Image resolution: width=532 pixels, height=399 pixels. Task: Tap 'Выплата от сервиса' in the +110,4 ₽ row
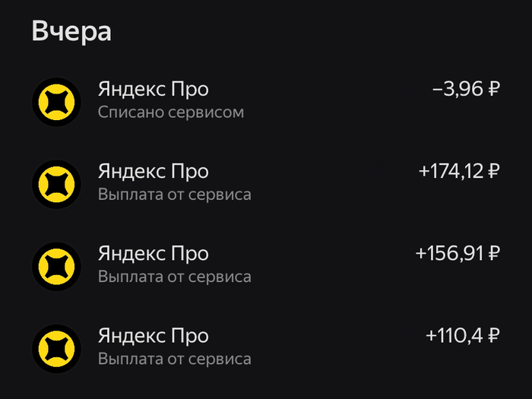174,359
